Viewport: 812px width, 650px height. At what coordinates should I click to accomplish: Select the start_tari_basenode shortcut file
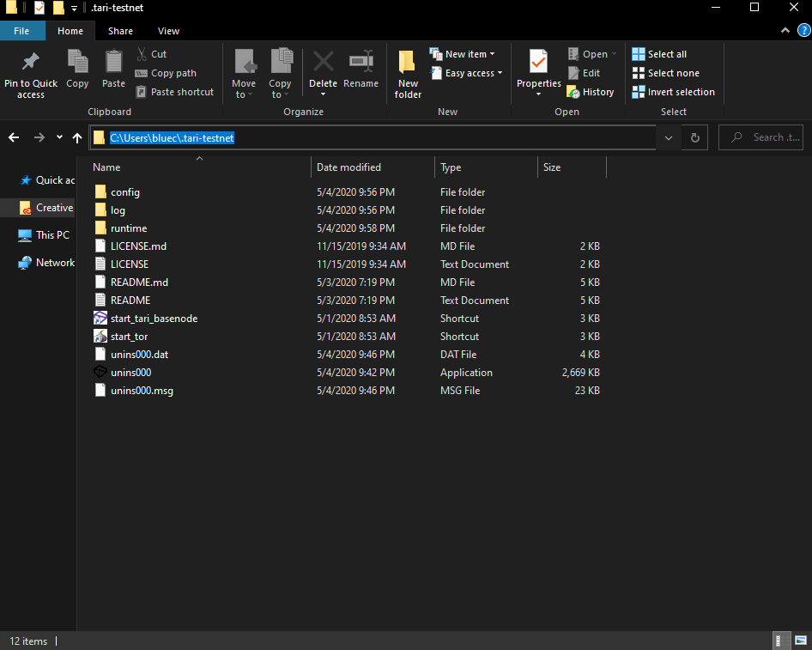[154, 319]
